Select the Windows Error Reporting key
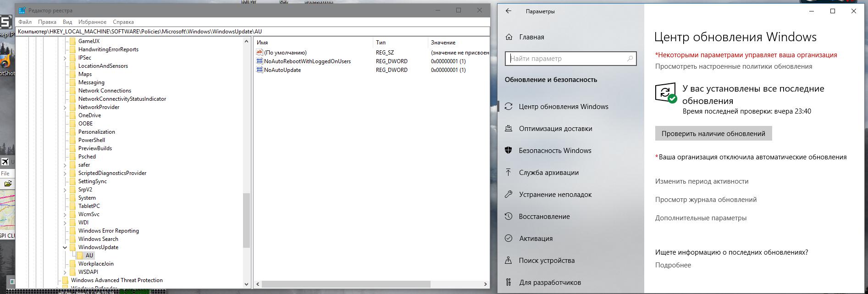Image resolution: width=868 pixels, height=294 pixels. pyautogui.click(x=109, y=231)
